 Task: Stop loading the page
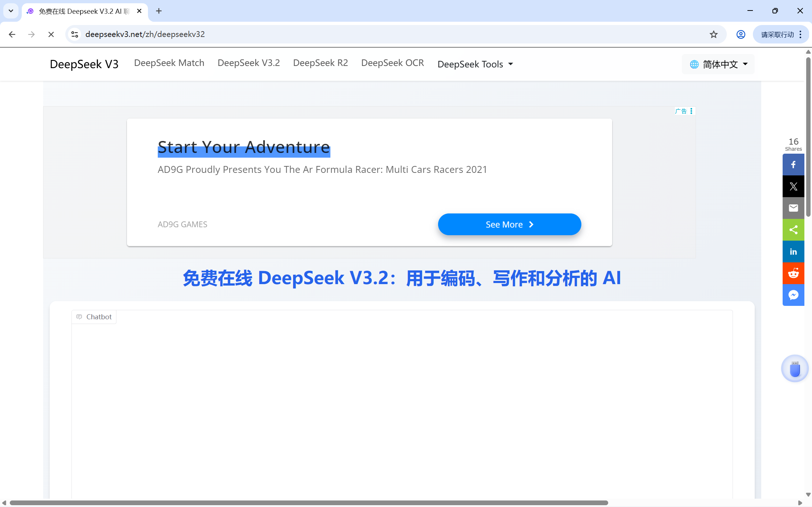point(51,34)
